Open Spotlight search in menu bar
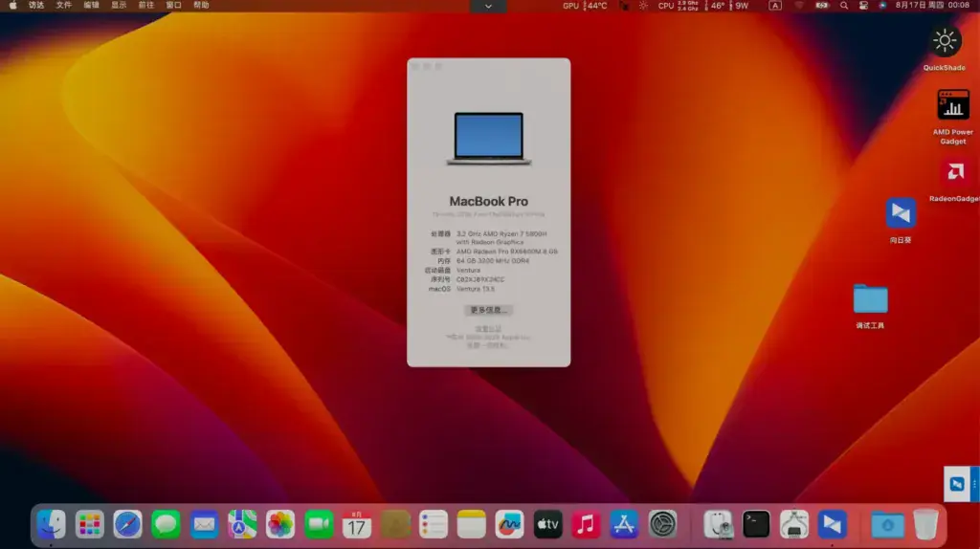Image resolution: width=980 pixels, height=549 pixels. tap(844, 5)
